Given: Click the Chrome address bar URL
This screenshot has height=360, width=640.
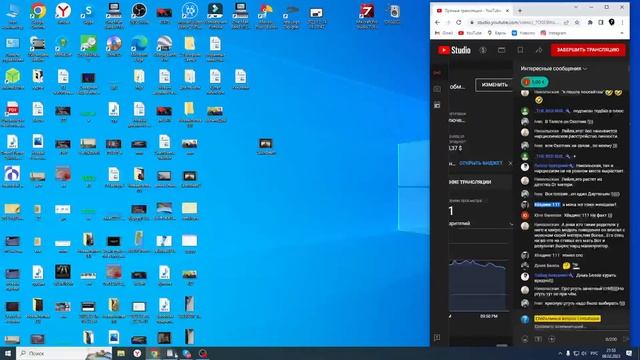Looking at the screenshot, I should (x=517, y=22).
